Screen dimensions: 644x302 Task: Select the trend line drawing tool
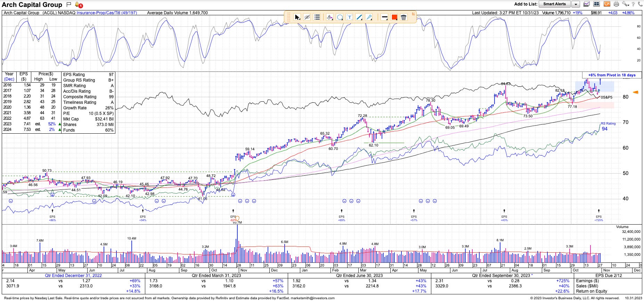359,17
